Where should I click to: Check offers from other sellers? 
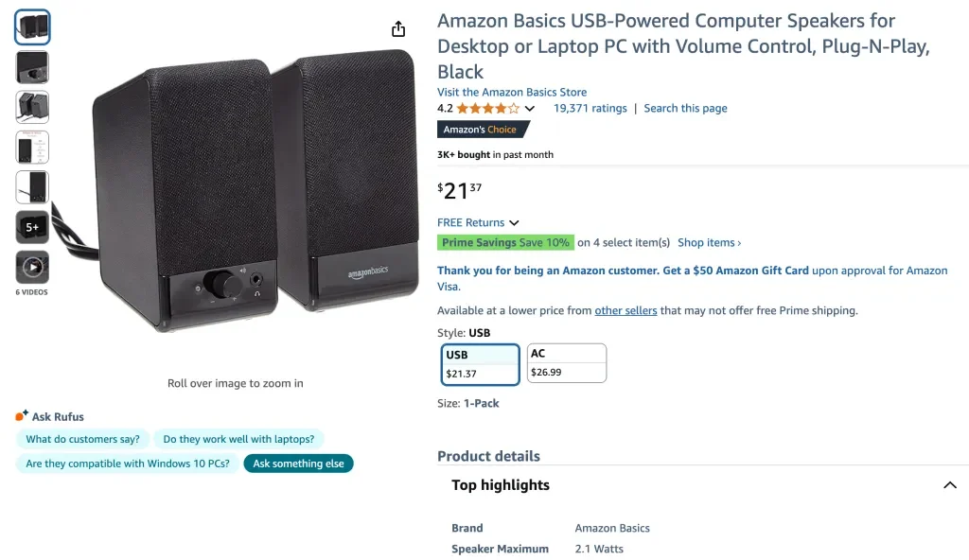tap(625, 309)
